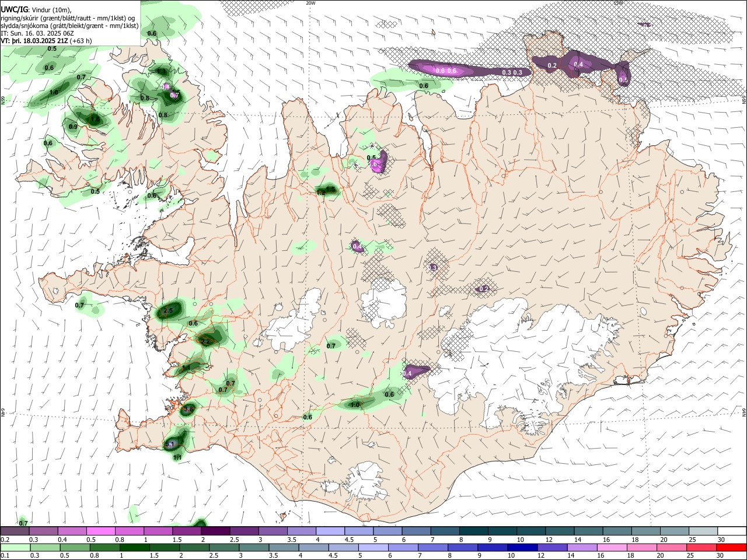Pick the dark teal 8 mm swatch in top row
Screen dimensions: 747x560
pyautogui.click(x=473, y=531)
